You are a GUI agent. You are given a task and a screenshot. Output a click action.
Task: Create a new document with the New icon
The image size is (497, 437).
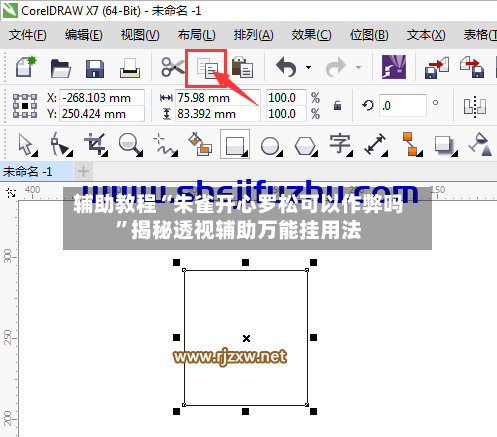click(26, 67)
